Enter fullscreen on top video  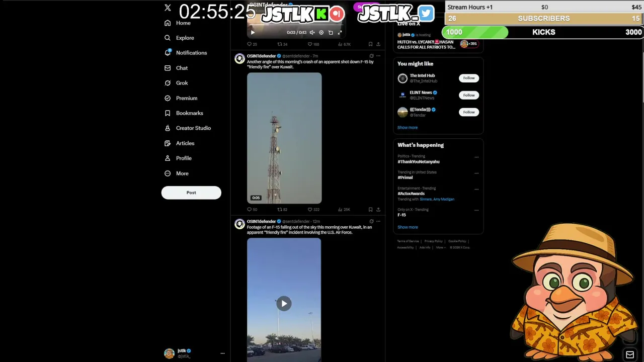pos(340,32)
